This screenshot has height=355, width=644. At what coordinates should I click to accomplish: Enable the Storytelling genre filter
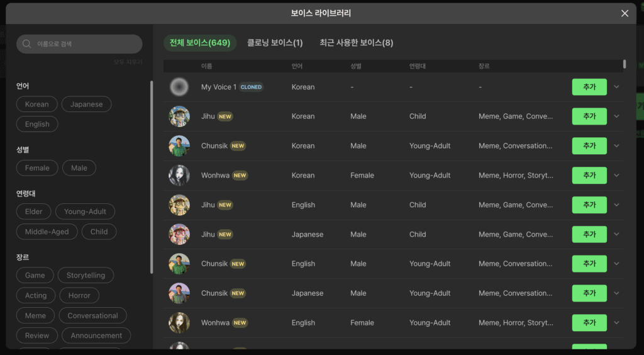[86, 275]
